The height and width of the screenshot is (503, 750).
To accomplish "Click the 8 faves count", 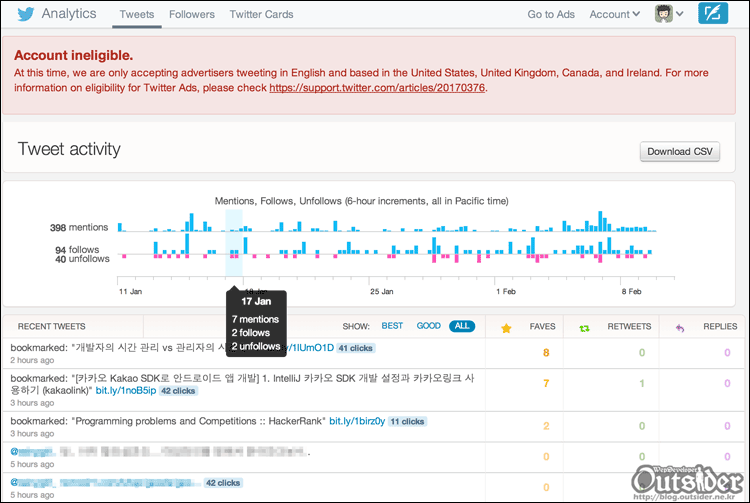I will coord(546,353).
